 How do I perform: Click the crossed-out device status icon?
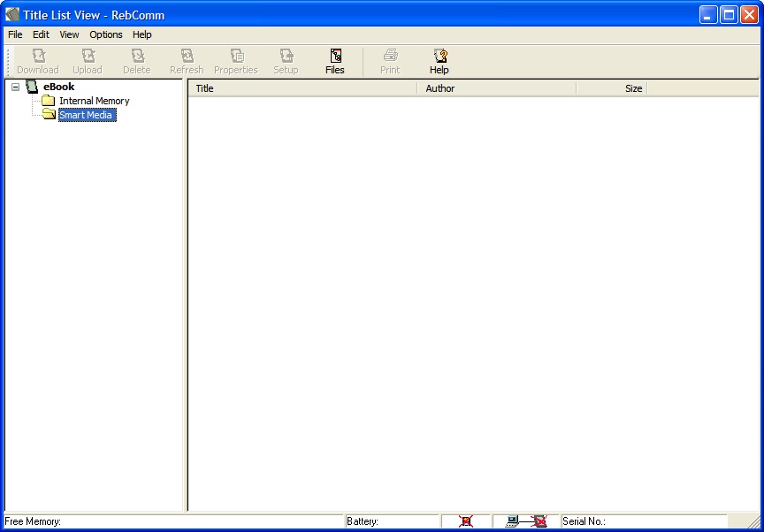click(466, 521)
